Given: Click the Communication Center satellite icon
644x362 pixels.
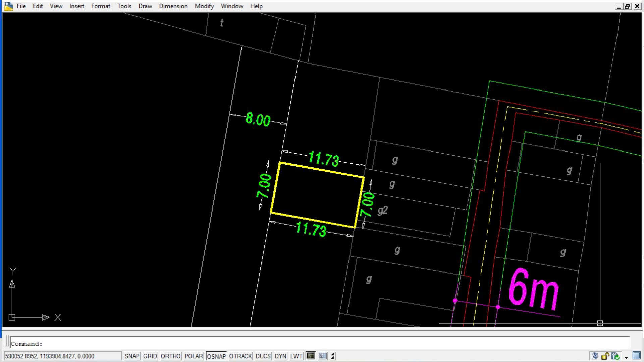Looking at the screenshot, I should [595, 356].
